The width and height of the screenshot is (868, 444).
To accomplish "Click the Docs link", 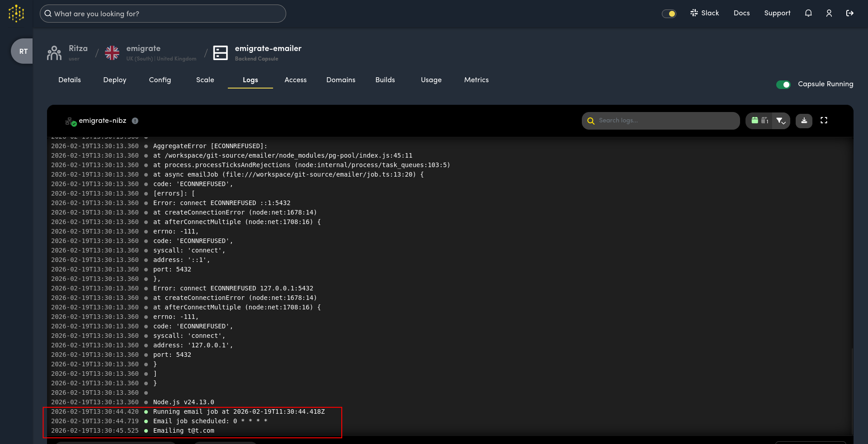I will pyautogui.click(x=741, y=13).
